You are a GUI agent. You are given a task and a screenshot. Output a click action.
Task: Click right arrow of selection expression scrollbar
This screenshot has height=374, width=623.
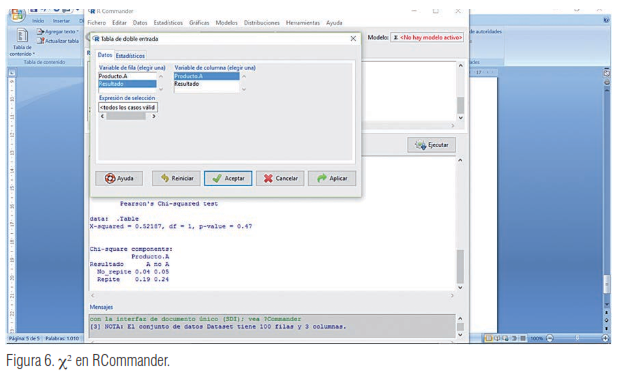154,116
